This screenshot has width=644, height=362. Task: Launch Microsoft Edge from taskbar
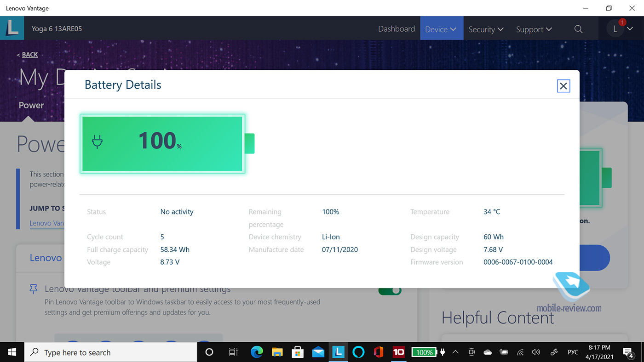point(257,352)
